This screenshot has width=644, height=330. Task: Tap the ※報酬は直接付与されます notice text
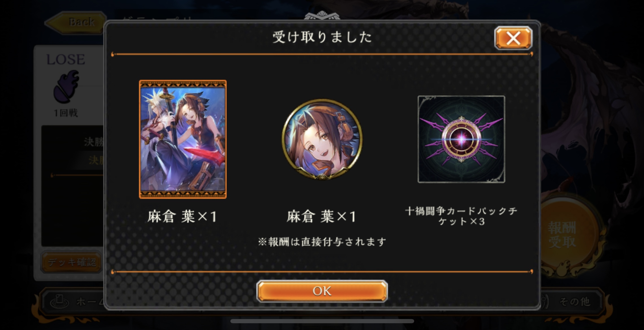(x=322, y=242)
